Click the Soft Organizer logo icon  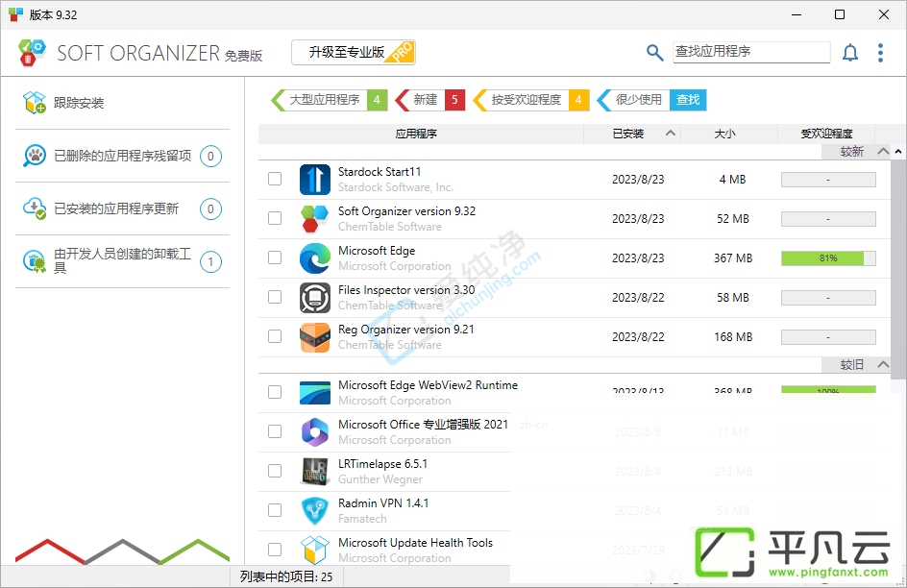(32, 53)
